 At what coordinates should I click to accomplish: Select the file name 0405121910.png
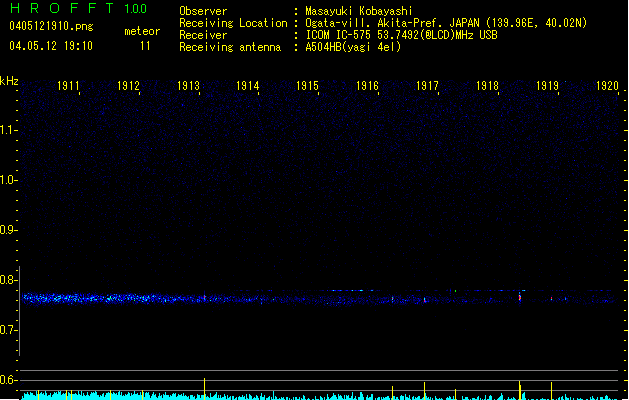click(51, 26)
